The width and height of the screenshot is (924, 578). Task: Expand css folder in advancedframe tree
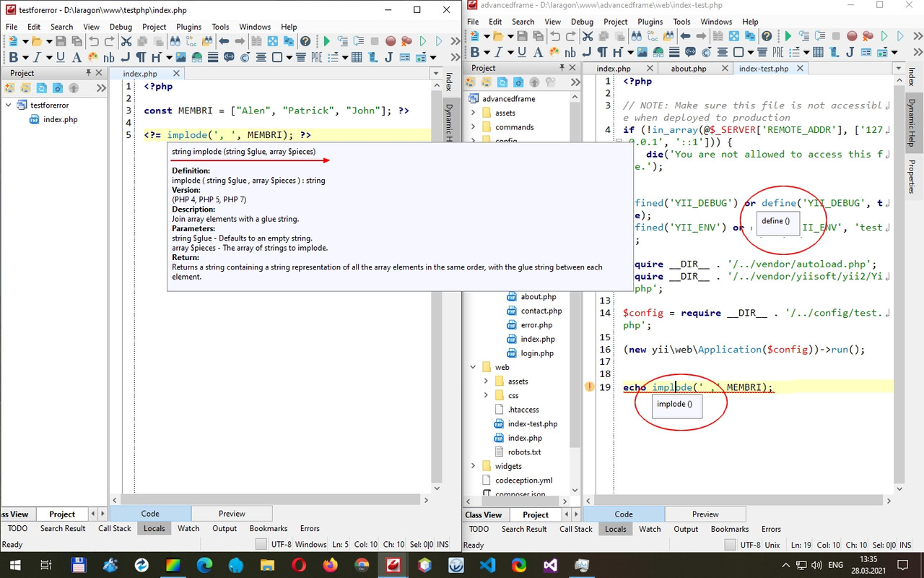[487, 395]
